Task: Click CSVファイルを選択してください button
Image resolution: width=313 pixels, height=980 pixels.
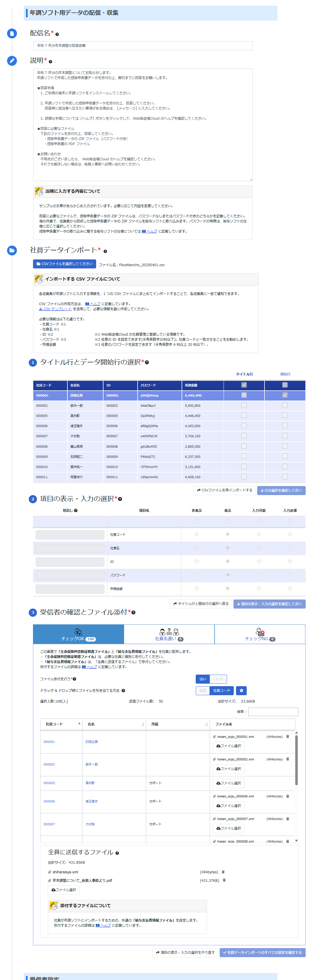Action: 64,264
